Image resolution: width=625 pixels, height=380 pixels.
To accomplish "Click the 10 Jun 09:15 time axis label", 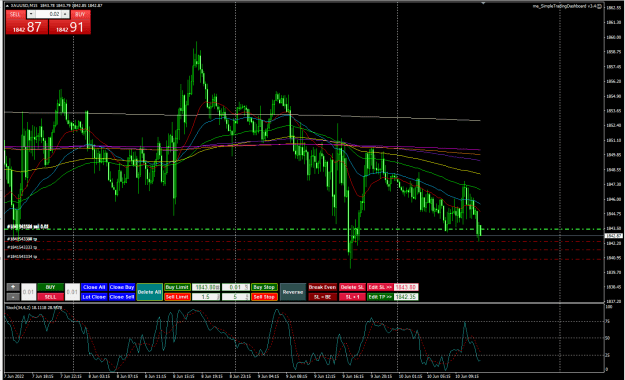I will 467,376.
